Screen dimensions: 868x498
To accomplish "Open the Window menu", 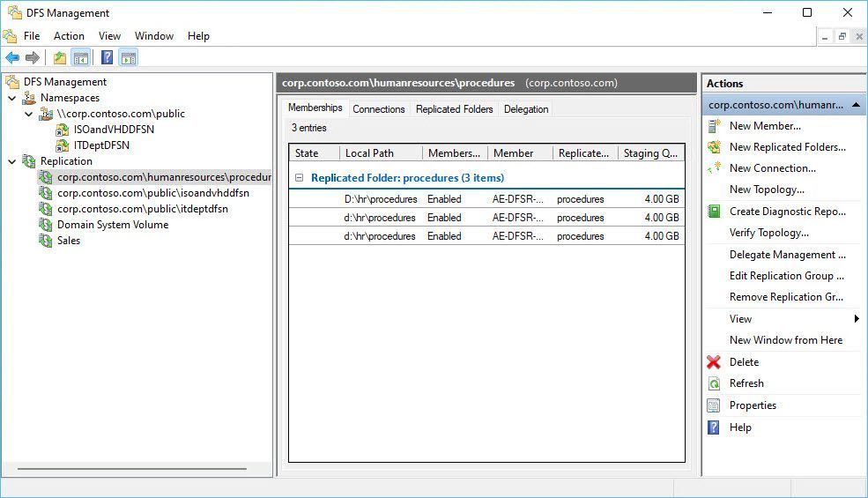I will (x=154, y=36).
